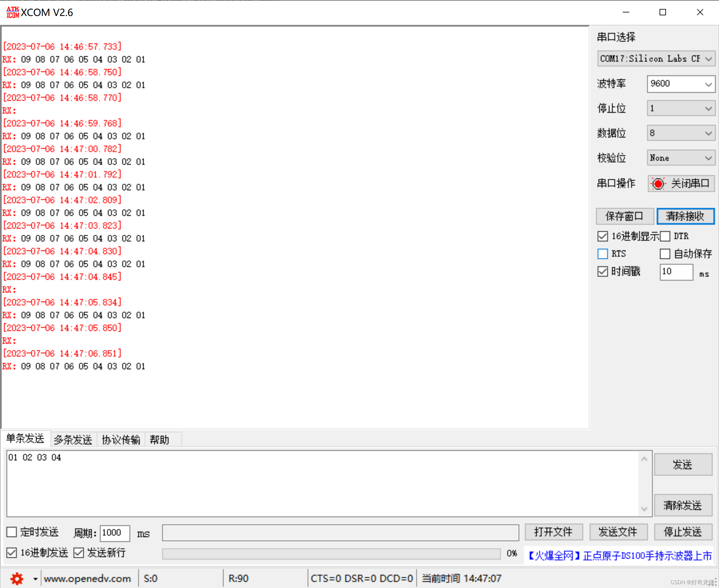Click the 清除发送 clear send button
This screenshot has height=588, width=719.
pyautogui.click(x=683, y=505)
